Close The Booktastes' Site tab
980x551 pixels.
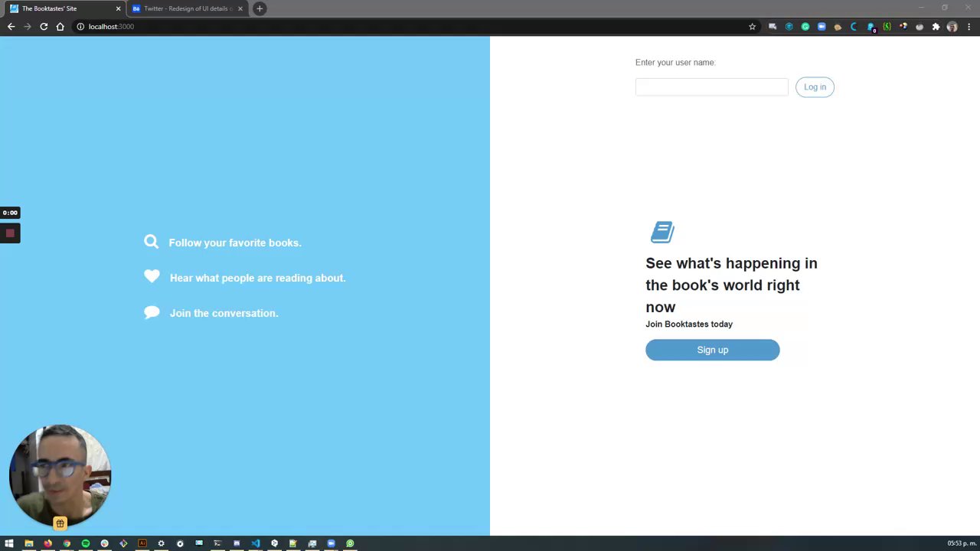coord(118,8)
